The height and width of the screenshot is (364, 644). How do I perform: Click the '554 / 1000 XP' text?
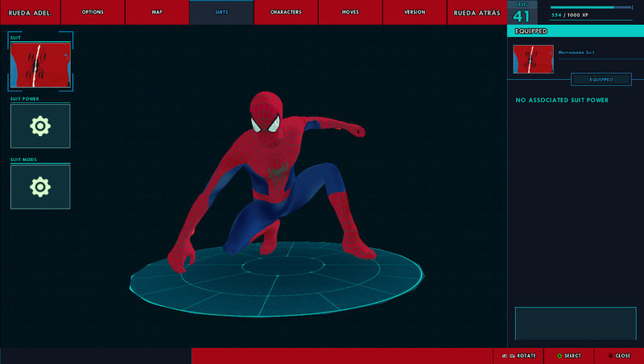click(570, 14)
